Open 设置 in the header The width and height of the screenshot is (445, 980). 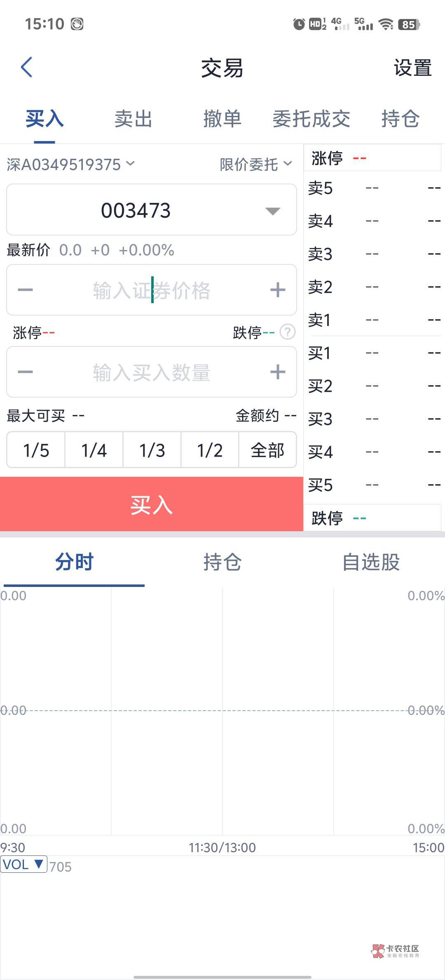[412, 68]
